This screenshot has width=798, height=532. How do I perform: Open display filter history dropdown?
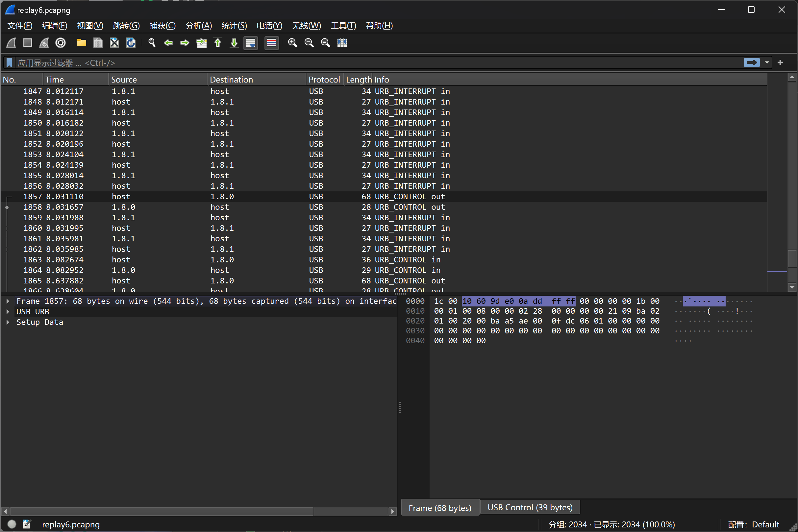coord(767,63)
